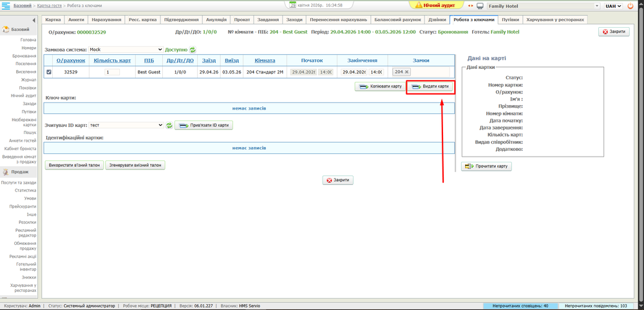Screen dimensions: 644x310
Task: Expand the Продаж sidebar section
Action: (19, 172)
